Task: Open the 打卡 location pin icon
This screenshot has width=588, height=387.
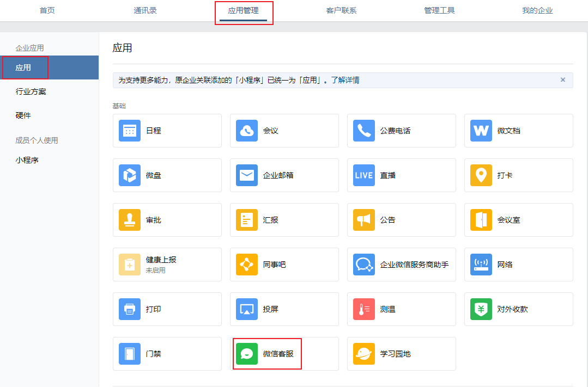Action: [481, 175]
